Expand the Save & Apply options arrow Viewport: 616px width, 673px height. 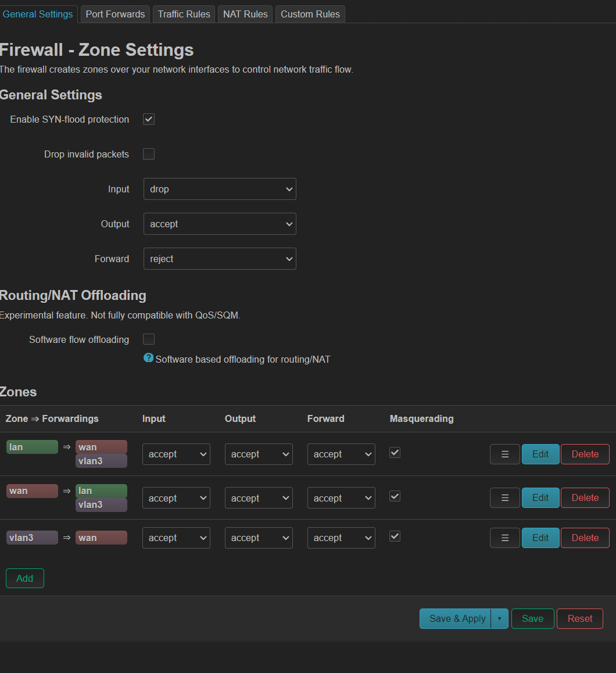pos(500,618)
